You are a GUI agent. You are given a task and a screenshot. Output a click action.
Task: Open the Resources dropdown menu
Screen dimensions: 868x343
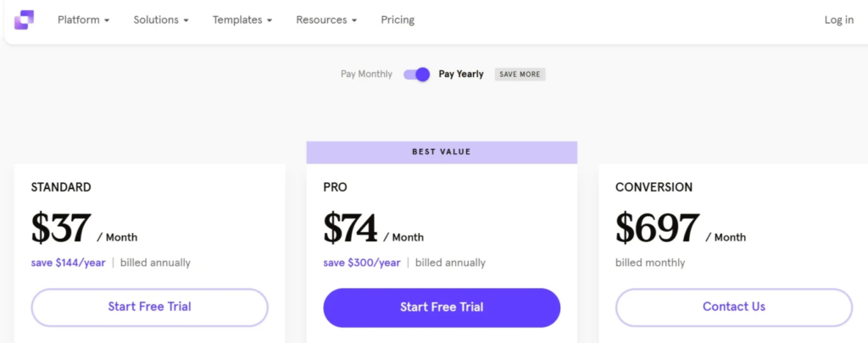326,20
